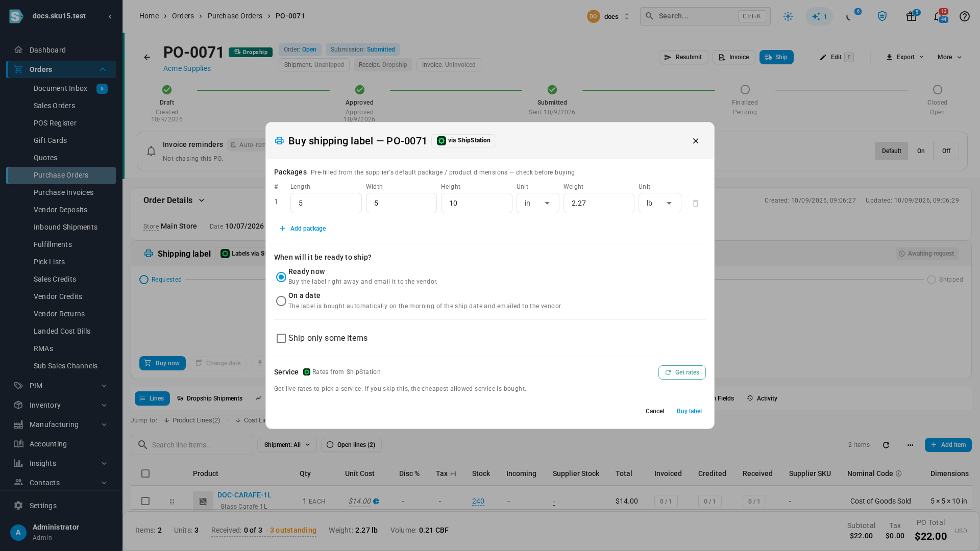The image size is (980, 551).
Task: Click the shield icon in top bar
Action: 882,16
